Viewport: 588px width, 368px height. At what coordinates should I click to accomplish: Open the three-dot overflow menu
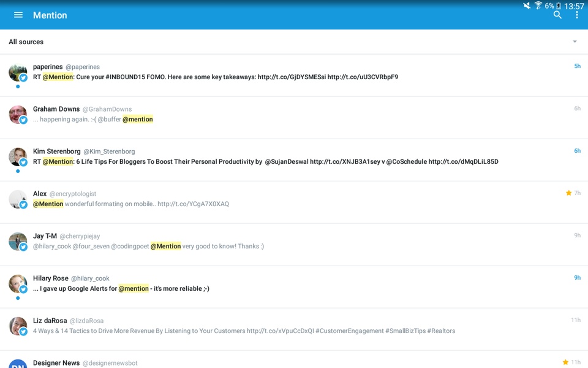[x=577, y=15]
